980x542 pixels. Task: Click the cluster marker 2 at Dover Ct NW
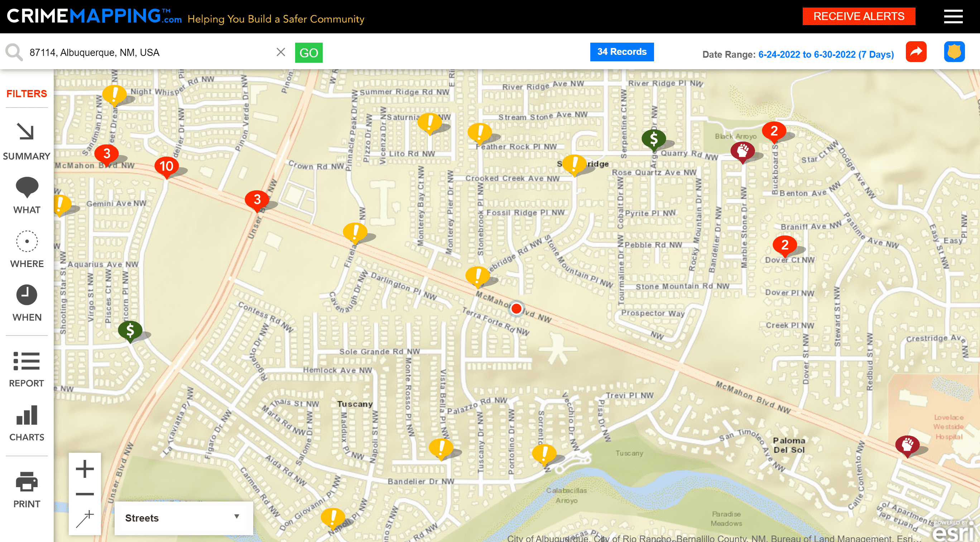tap(785, 246)
